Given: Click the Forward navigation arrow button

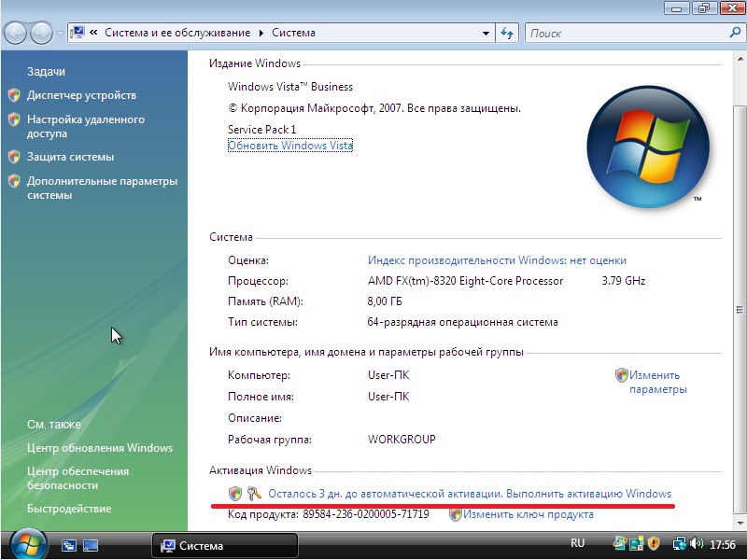Looking at the screenshot, I should 41,34.
